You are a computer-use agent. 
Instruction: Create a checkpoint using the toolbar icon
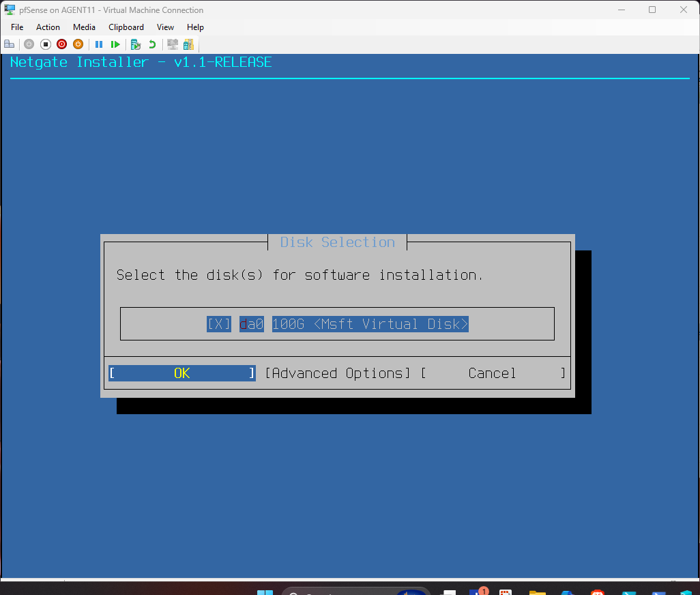(136, 44)
